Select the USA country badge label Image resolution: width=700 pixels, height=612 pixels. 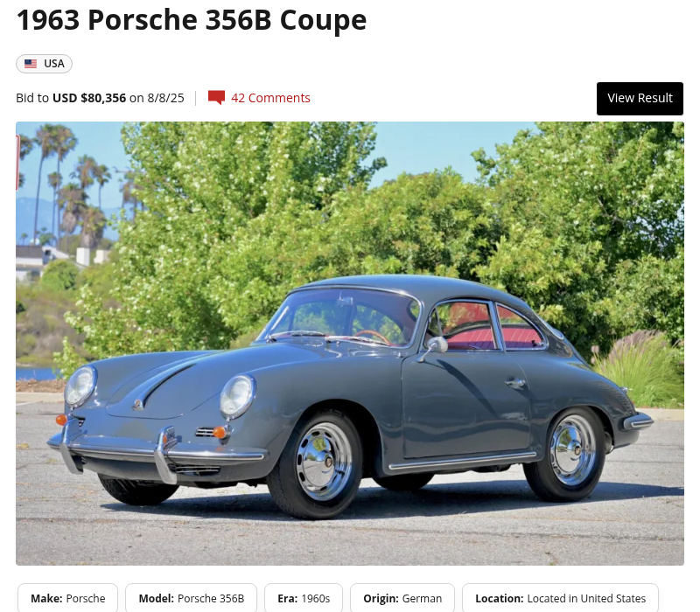click(x=54, y=64)
